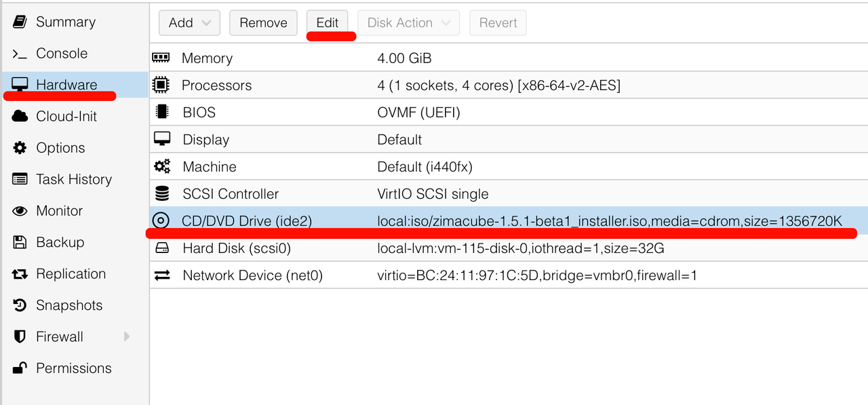Click the Permissions unlock icon
The image size is (868, 405).
(20, 368)
